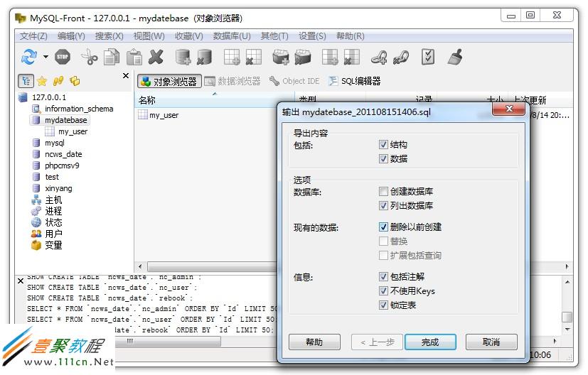The width and height of the screenshot is (588, 375).
Task: Click the brush clean-up icon
Action: click(455, 57)
